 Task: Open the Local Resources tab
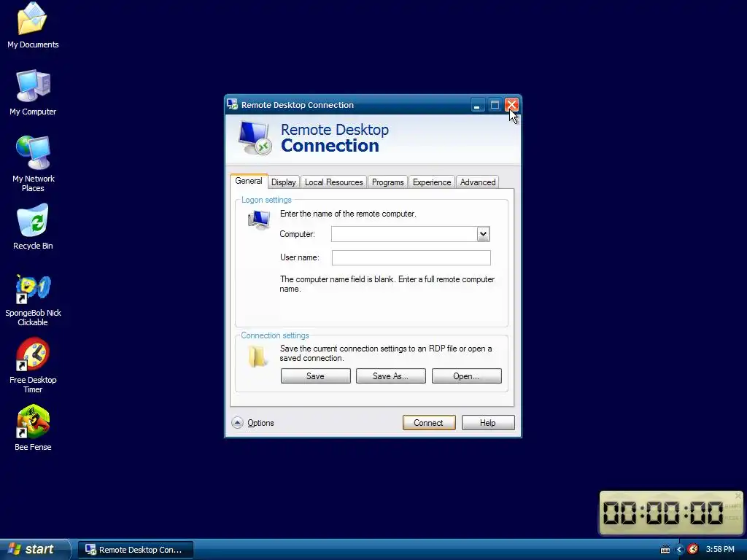[x=334, y=182]
